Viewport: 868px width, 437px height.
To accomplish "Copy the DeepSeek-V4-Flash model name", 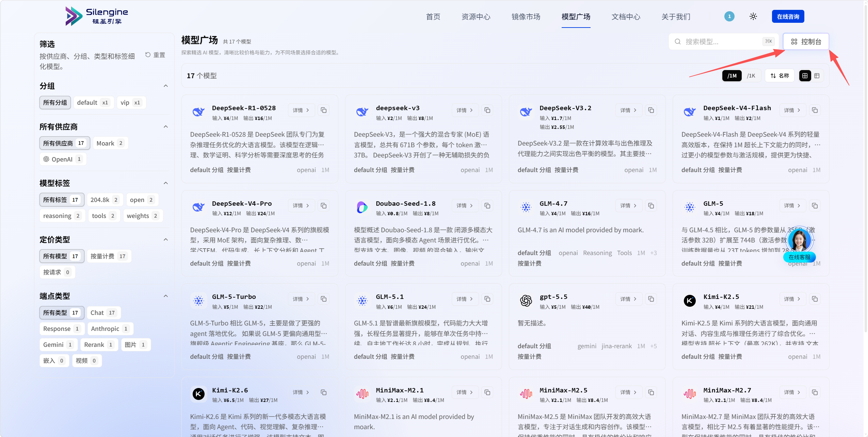I will [x=815, y=110].
